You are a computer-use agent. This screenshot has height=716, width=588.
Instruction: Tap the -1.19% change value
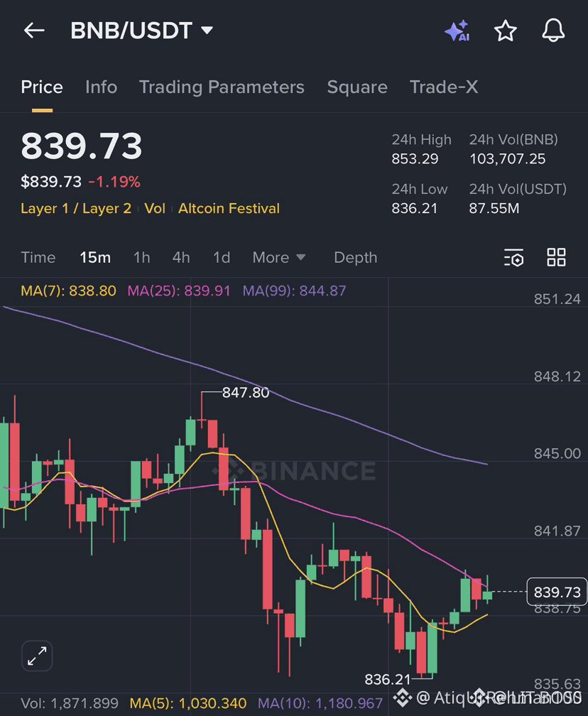click(114, 182)
